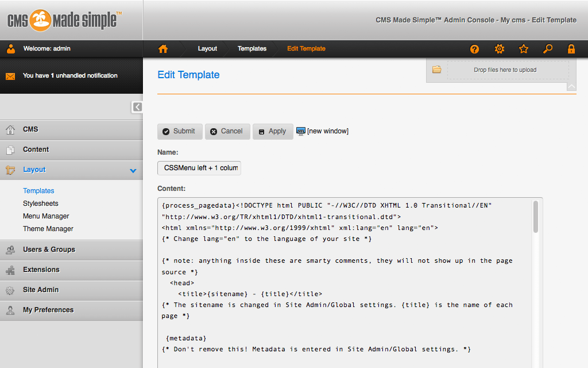Click the logout padlock icon
This screenshot has height=368, width=588.
[x=571, y=49]
